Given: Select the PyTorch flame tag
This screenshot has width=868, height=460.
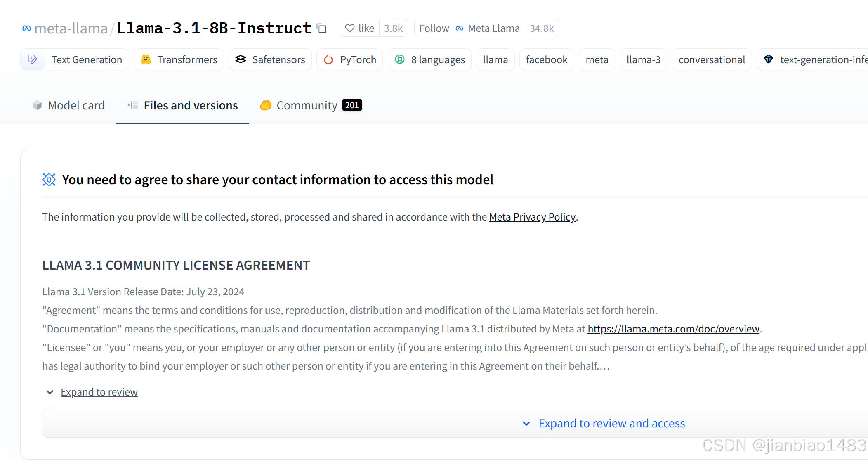Looking at the screenshot, I should pos(349,59).
